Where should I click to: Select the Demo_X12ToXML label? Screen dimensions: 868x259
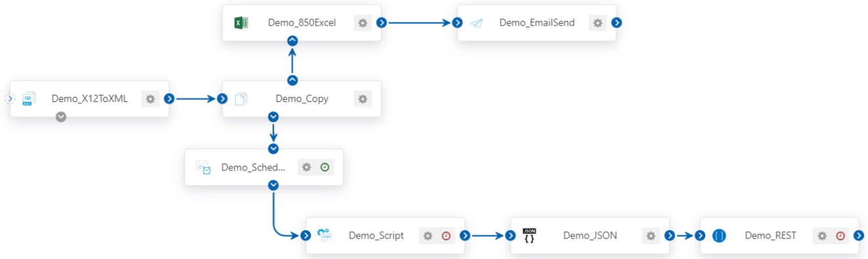(x=90, y=99)
